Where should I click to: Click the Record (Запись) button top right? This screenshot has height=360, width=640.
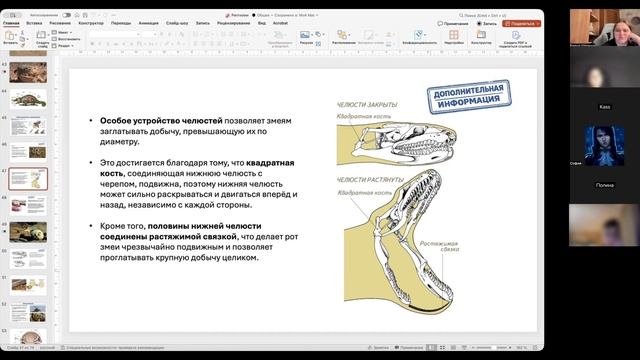(x=487, y=24)
